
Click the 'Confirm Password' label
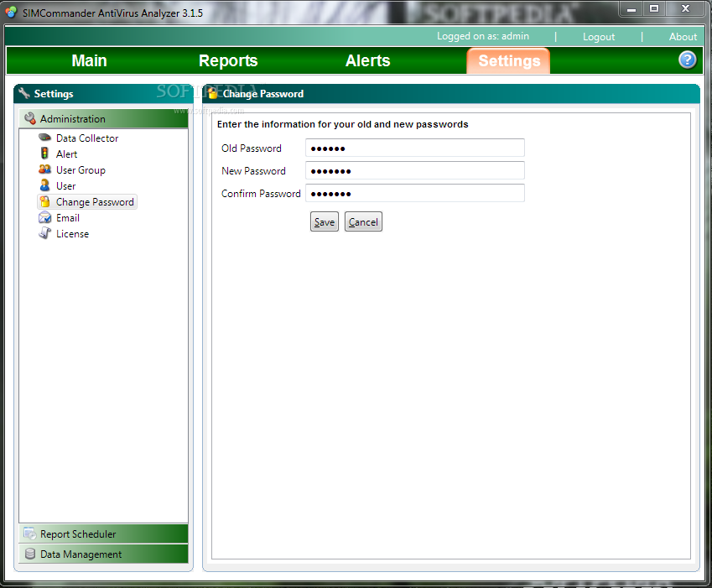tap(261, 194)
